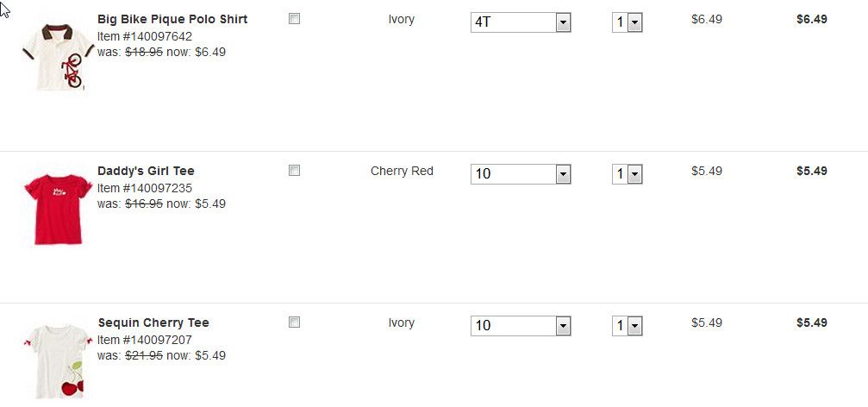The width and height of the screenshot is (868, 407).
Task: Change quantity for Daddy's Girl Tee
Action: (x=628, y=174)
